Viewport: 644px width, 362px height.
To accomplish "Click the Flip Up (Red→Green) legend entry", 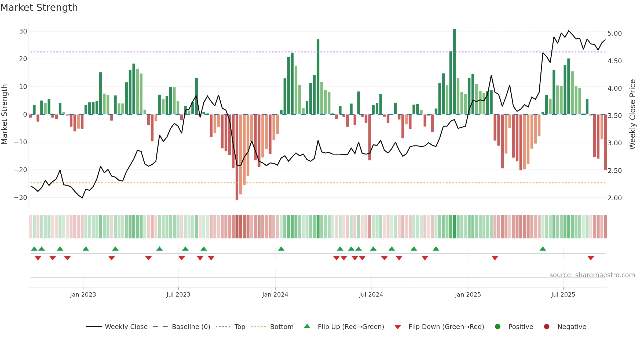I will pos(344,327).
